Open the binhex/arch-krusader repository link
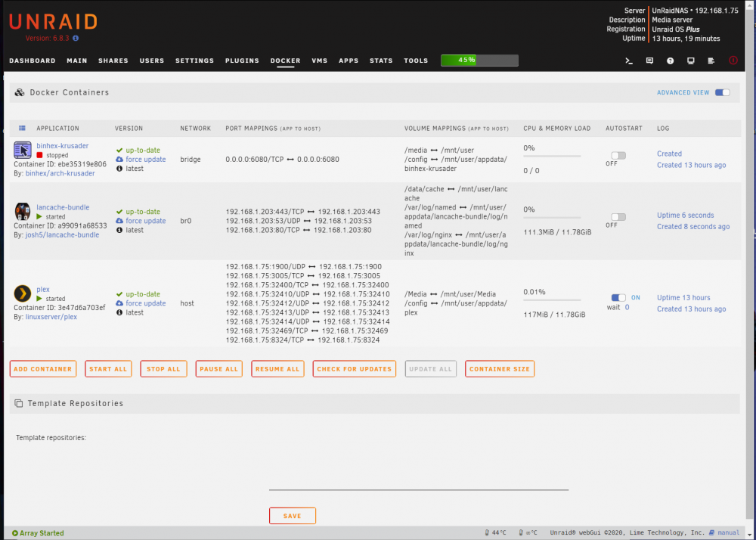This screenshot has width=756, height=540. [x=60, y=173]
